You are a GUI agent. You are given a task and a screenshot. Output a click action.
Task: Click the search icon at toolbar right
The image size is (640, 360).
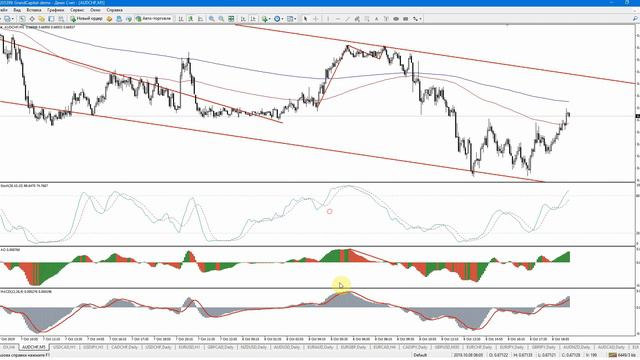635,19
